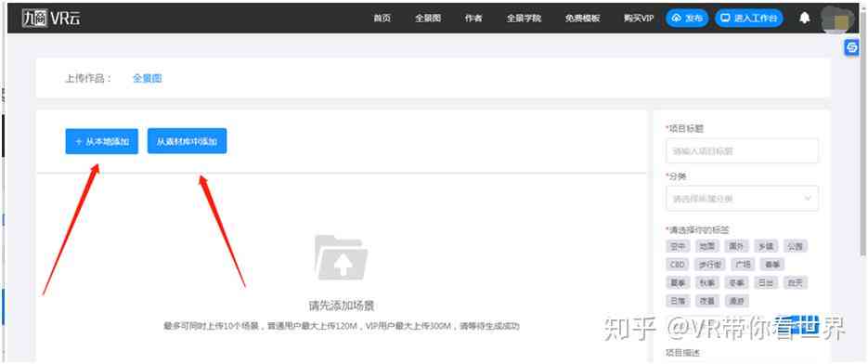Viewport: 868px width, 364px height.
Task: Click the blue floating widget icon under the avatar
Action: tap(851, 47)
